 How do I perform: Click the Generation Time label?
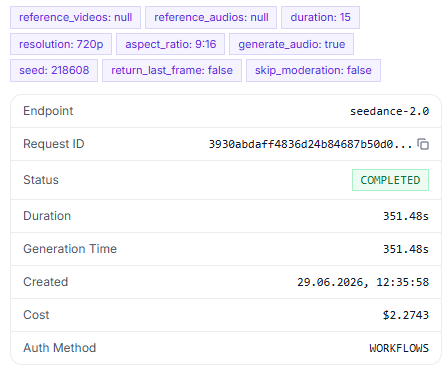click(70, 249)
